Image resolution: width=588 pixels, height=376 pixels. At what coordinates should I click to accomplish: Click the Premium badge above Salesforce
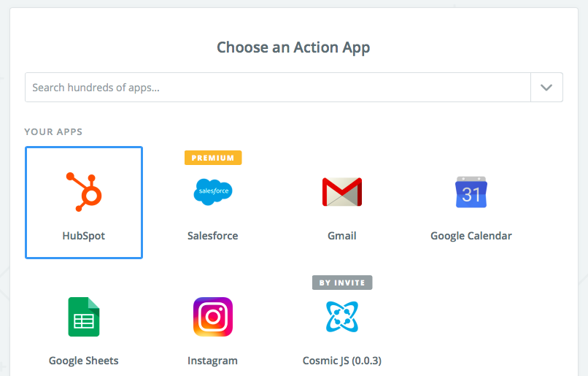[x=213, y=158]
